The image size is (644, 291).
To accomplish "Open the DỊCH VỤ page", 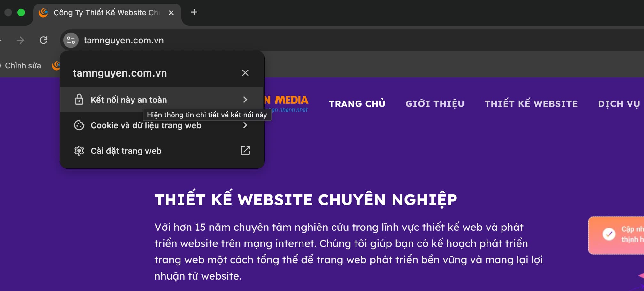I will [x=619, y=103].
